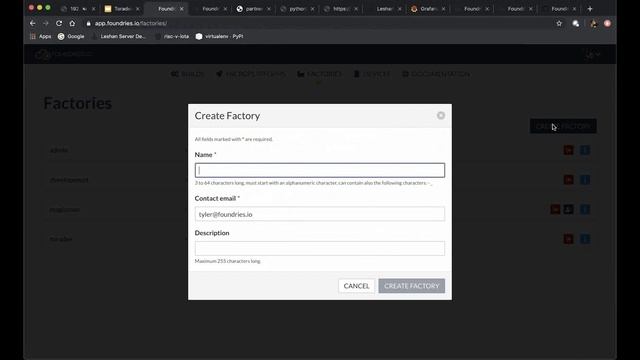Close the partner browser tab

point(269,9)
